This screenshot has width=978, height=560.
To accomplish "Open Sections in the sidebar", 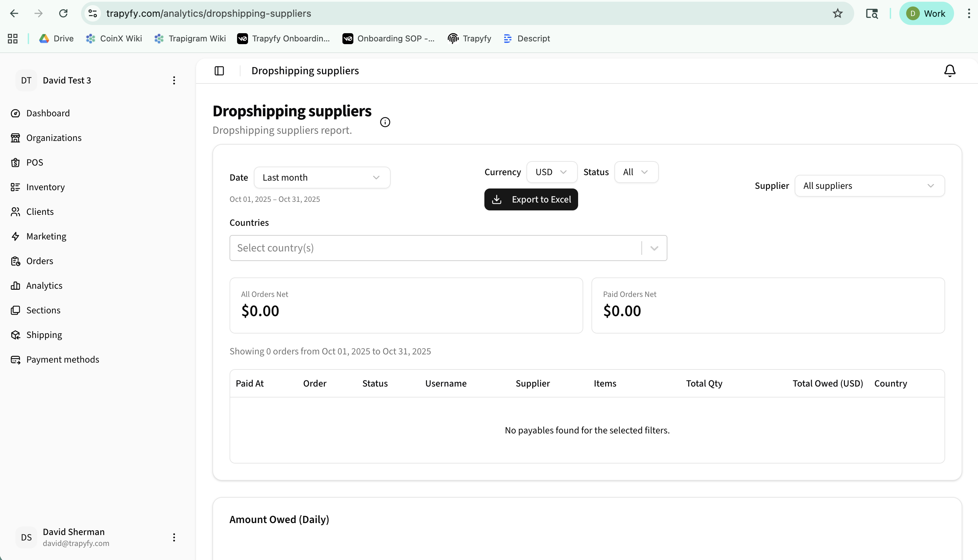I will coord(35,310).
